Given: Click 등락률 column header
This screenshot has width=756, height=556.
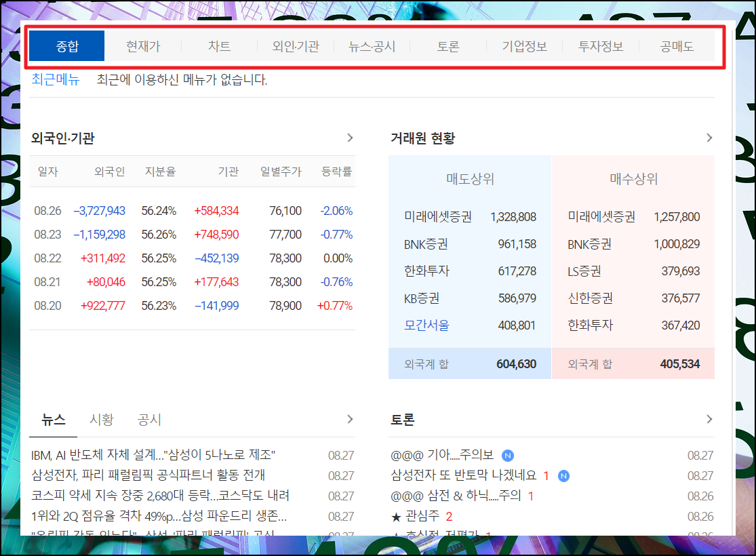Looking at the screenshot, I should [x=336, y=171].
